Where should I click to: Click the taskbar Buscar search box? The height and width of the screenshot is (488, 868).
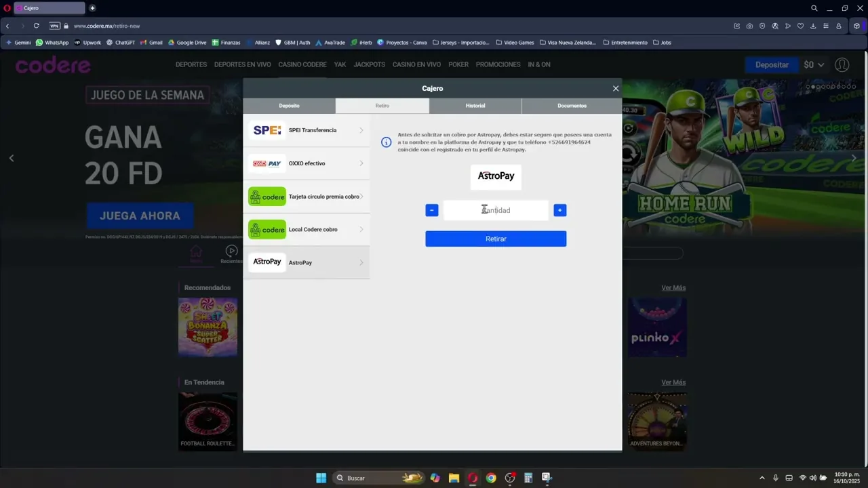(x=378, y=478)
